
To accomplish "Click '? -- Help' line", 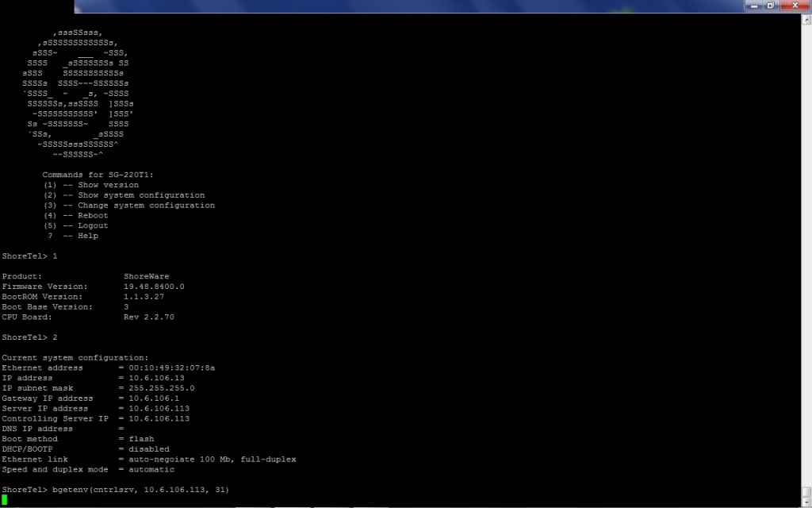I will point(72,236).
